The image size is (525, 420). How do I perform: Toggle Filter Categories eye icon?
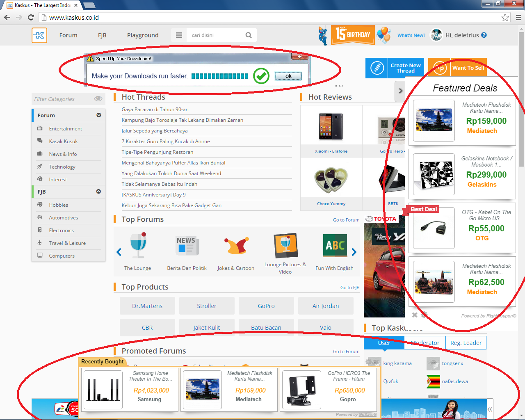click(98, 99)
